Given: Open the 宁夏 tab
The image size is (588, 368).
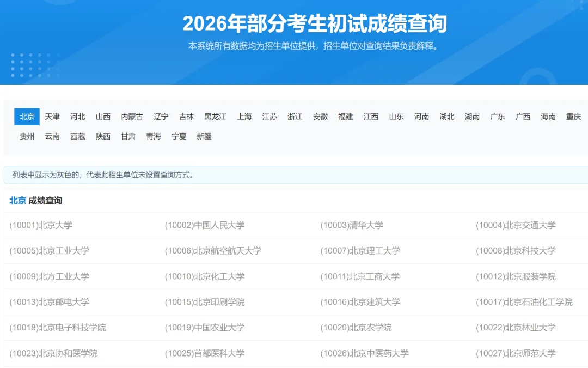Looking at the screenshot, I should [179, 136].
